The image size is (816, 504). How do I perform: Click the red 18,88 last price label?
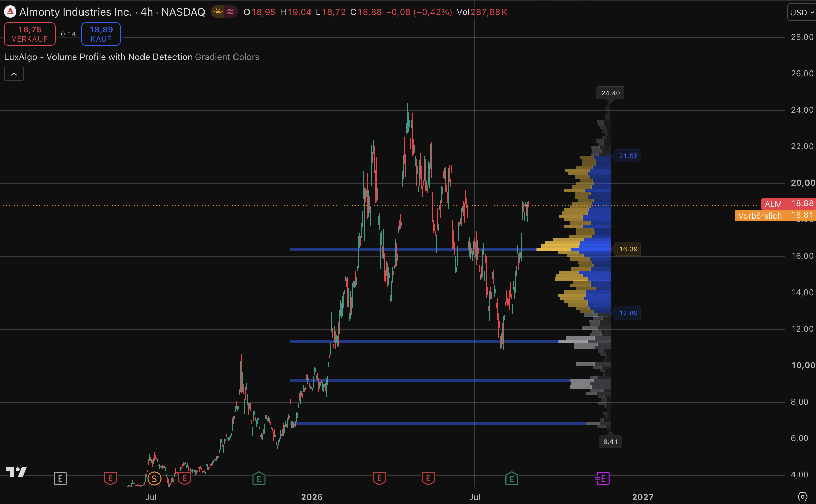coord(801,204)
